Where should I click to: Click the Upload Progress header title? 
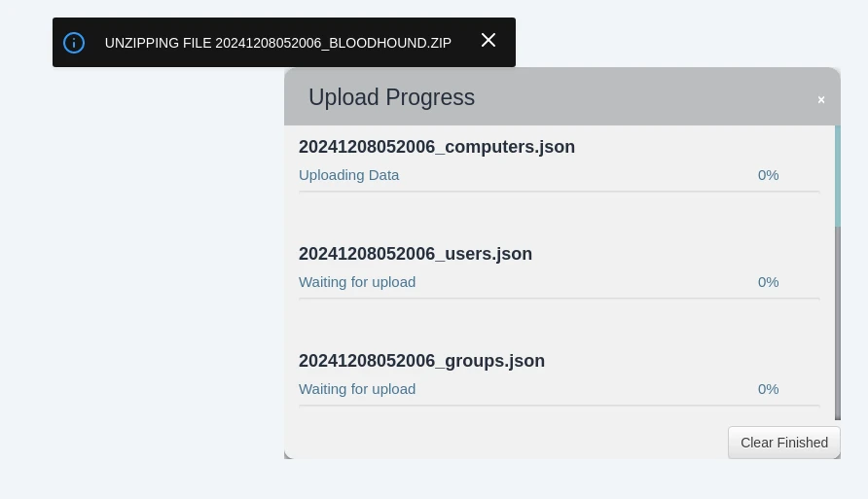391,97
